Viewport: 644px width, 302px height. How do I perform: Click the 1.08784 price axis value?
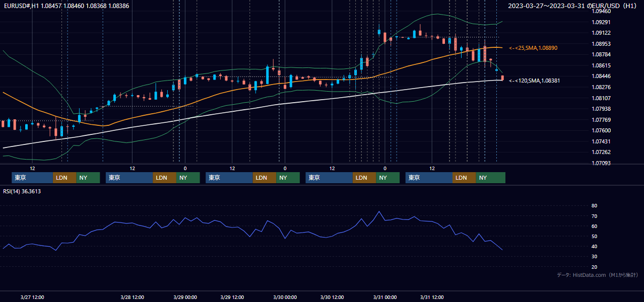click(601, 54)
